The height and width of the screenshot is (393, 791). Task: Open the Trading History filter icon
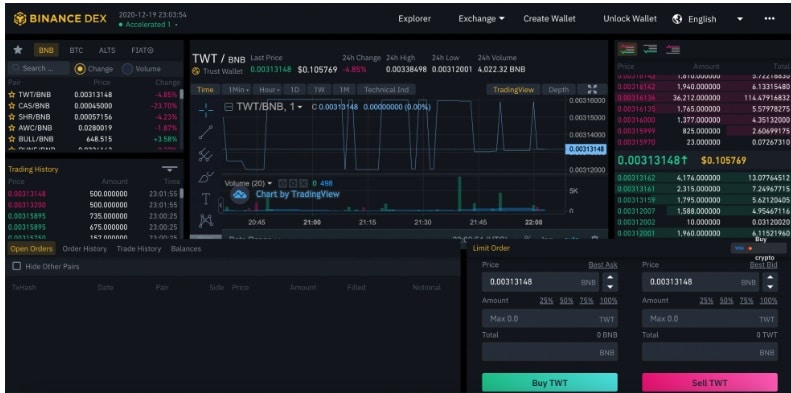click(170, 169)
